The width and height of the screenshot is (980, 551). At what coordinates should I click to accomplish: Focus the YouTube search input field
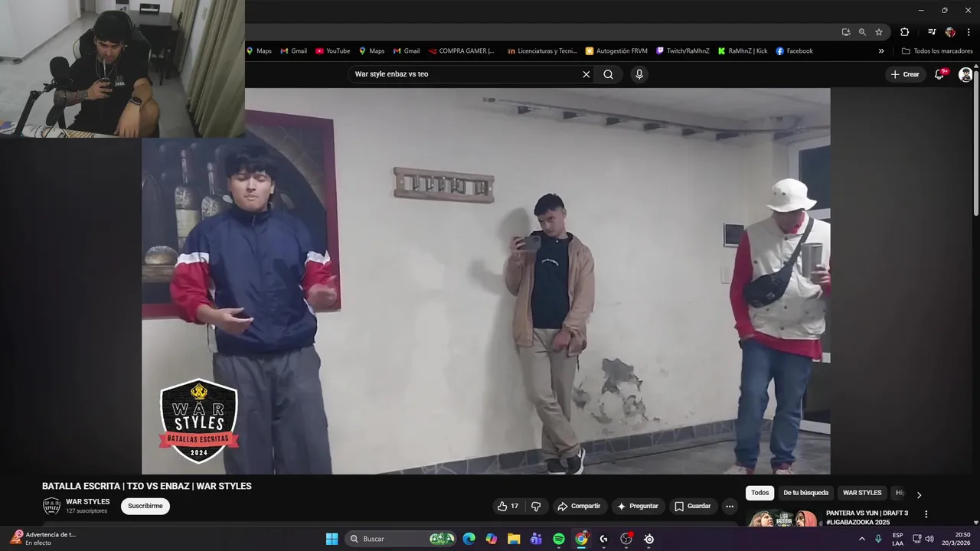464,74
